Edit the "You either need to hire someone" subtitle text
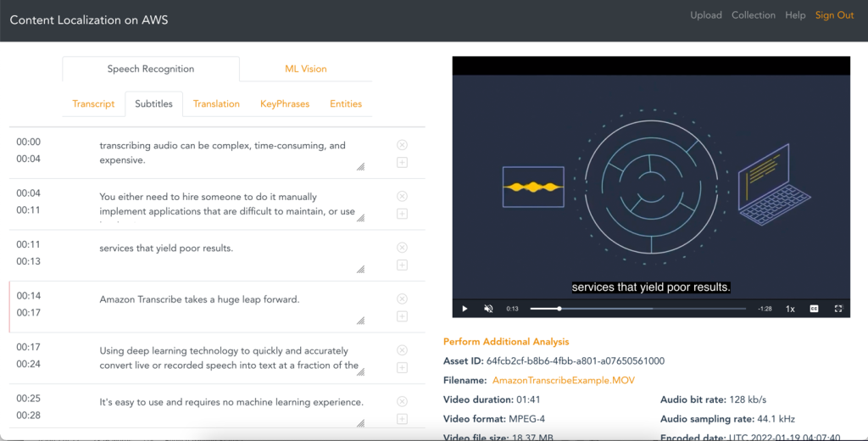The image size is (868, 441). [230, 204]
